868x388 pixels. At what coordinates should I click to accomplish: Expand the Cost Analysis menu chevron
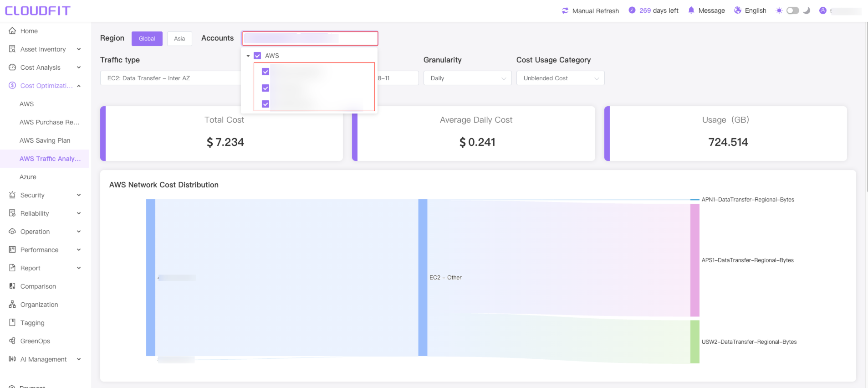pos(79,67)
